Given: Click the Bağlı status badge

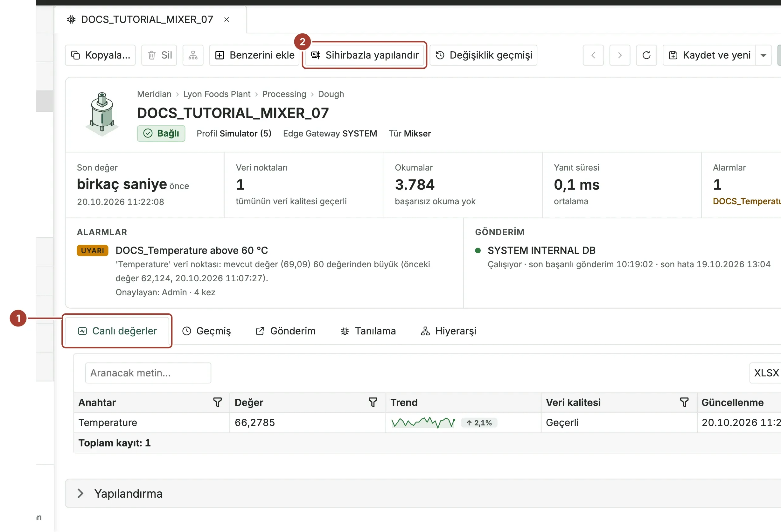Looking at the screenshot, I should (x=161, y=133).
